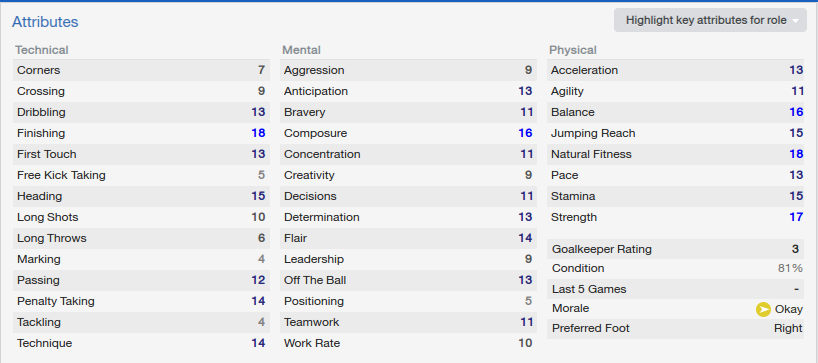Click the Composure attribute row

[x=408, y=133]
